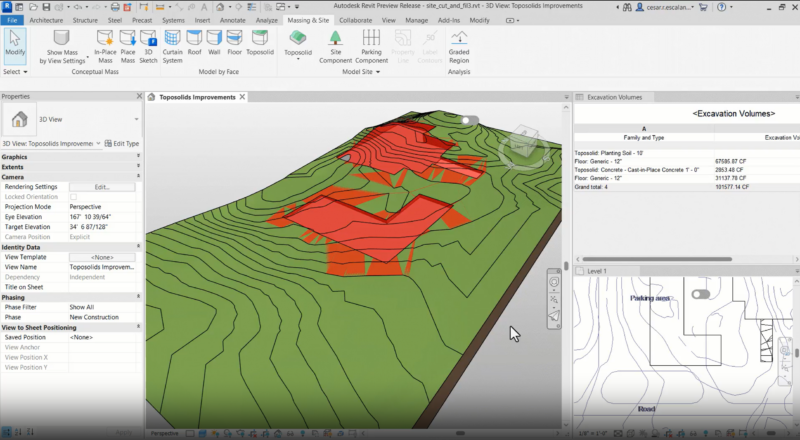Viewport: 800px width, 440px height.
Task: Click the Edit Type button
Action: tap(121, 143)
